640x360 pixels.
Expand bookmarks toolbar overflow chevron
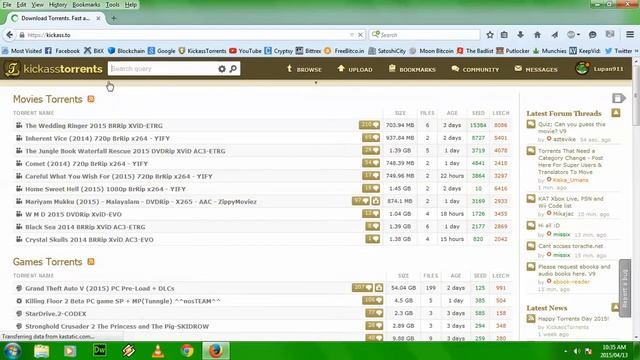[636, 51]
